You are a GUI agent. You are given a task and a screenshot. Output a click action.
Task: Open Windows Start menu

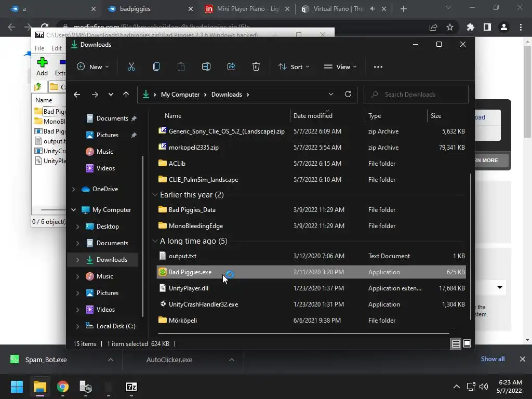[x=17, y=387]
